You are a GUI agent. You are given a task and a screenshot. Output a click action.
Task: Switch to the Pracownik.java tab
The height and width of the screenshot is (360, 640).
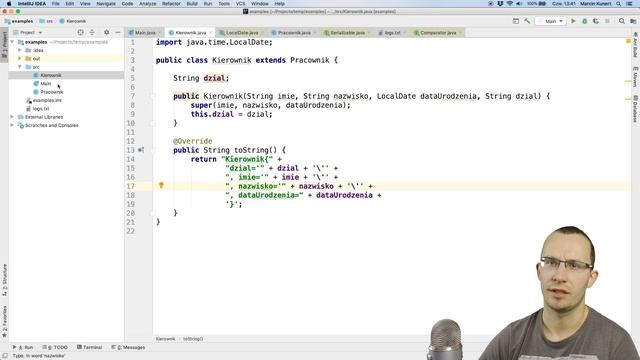tap(293, 33)
